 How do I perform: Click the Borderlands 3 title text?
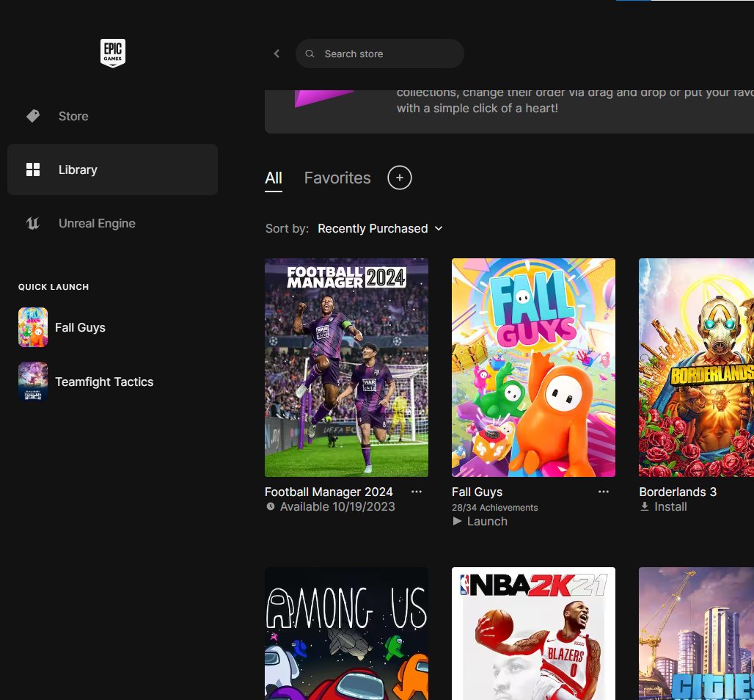[678, 492]
